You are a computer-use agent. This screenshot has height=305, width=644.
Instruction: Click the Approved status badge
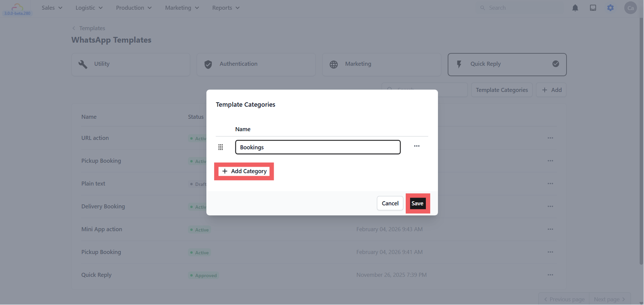coord(204,276)
